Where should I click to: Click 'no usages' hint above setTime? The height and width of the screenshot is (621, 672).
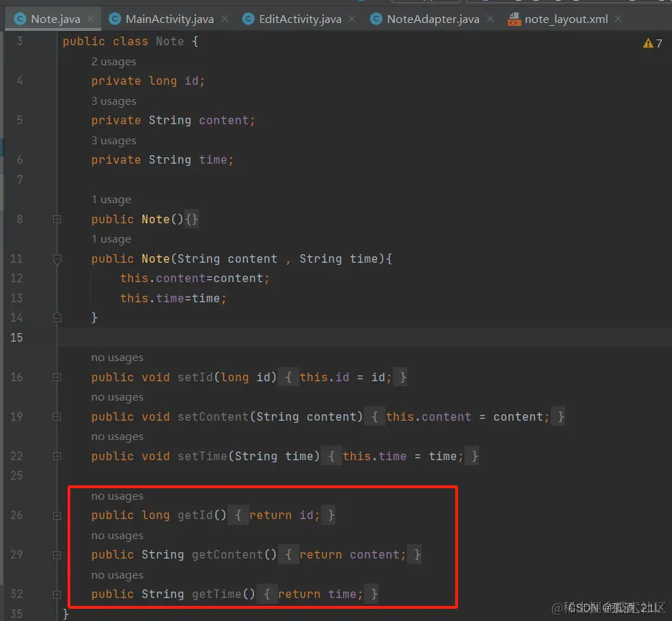click(x=117, y=436)
